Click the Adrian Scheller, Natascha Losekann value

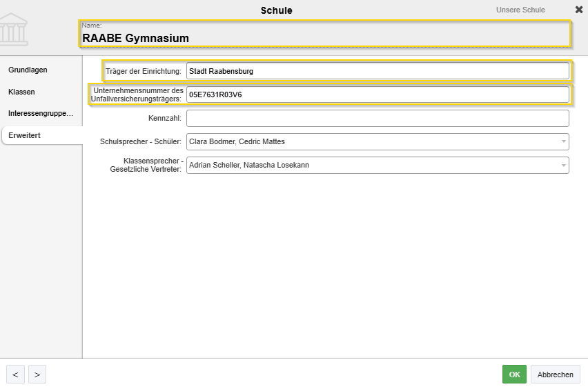(249, 166)
